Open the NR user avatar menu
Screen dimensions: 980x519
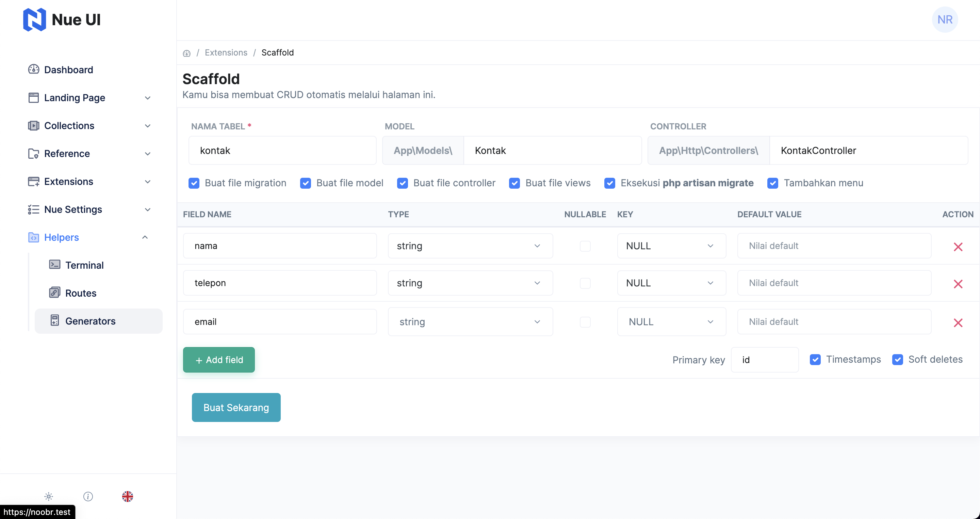[x=945, y=19]
